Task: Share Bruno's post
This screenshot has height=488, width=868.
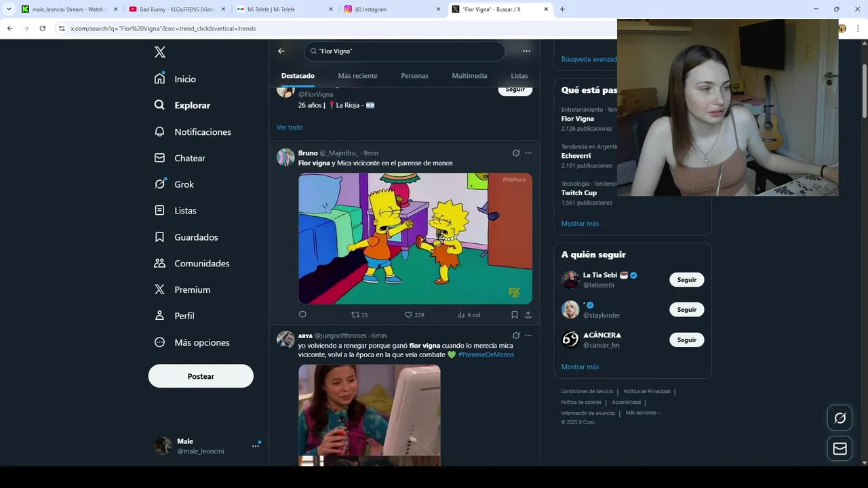Action: (528, 314)
